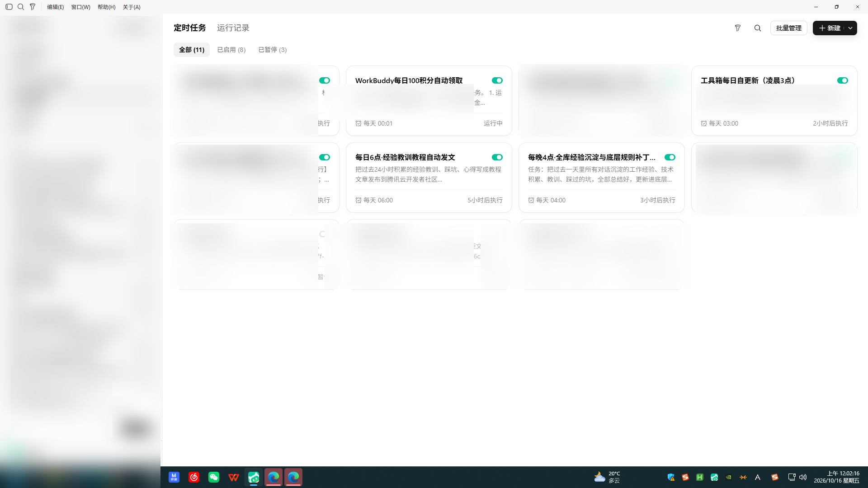Open the weather widget showing 20°C
Screen dimensions: 868x488
click(607, 477)
